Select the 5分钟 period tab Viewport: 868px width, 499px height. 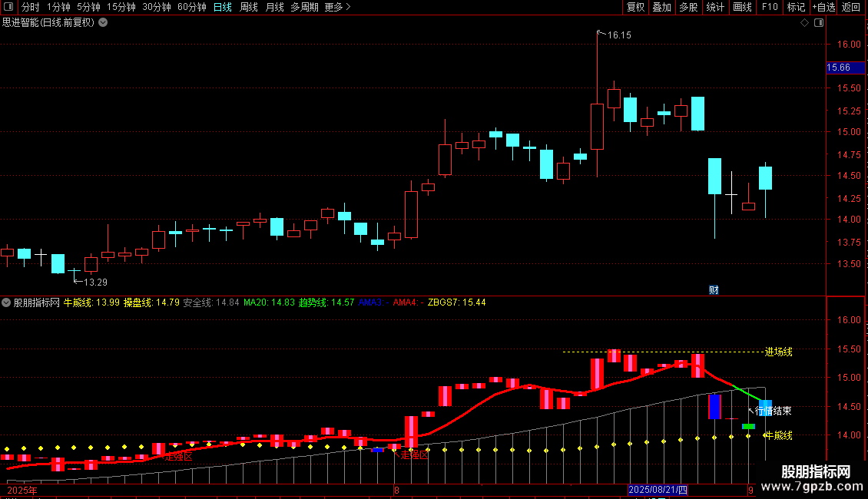pos(88,7)
